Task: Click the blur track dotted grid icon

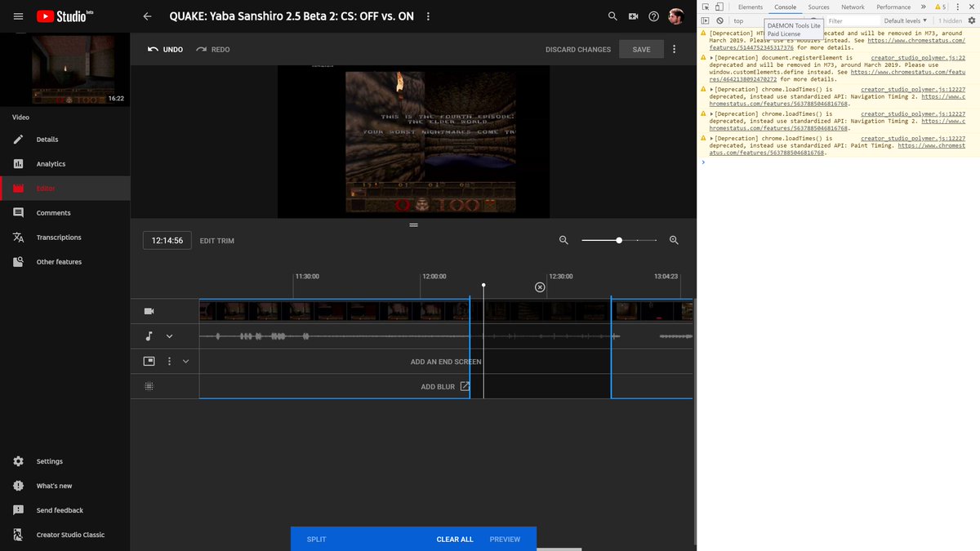Action: click(x=149, y=386)
